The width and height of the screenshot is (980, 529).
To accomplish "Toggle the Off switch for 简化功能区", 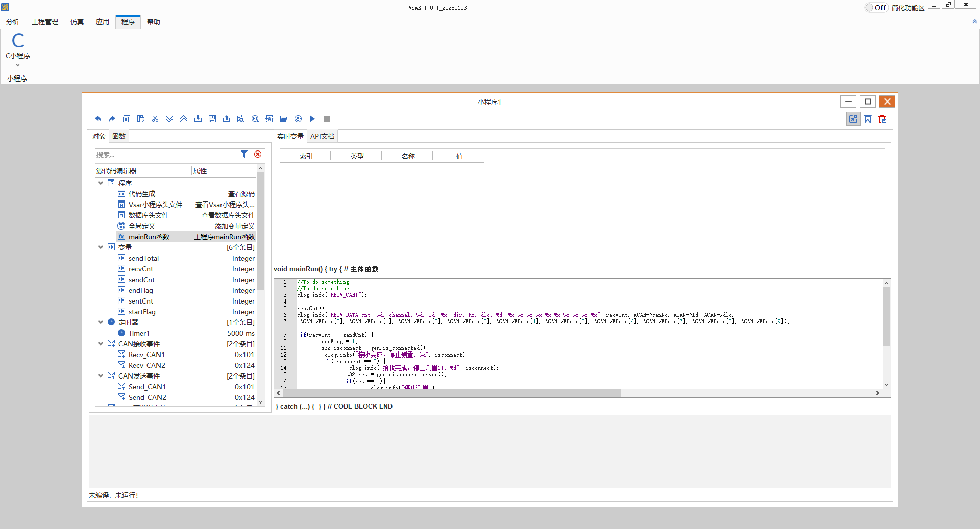I will 875,8.
